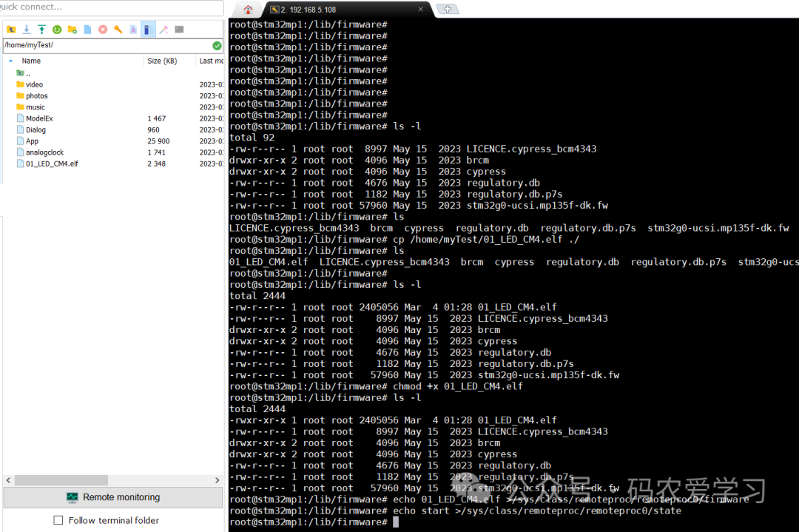799x532 pixels.
Task: Open the permissions key icon
Action: 118,30
